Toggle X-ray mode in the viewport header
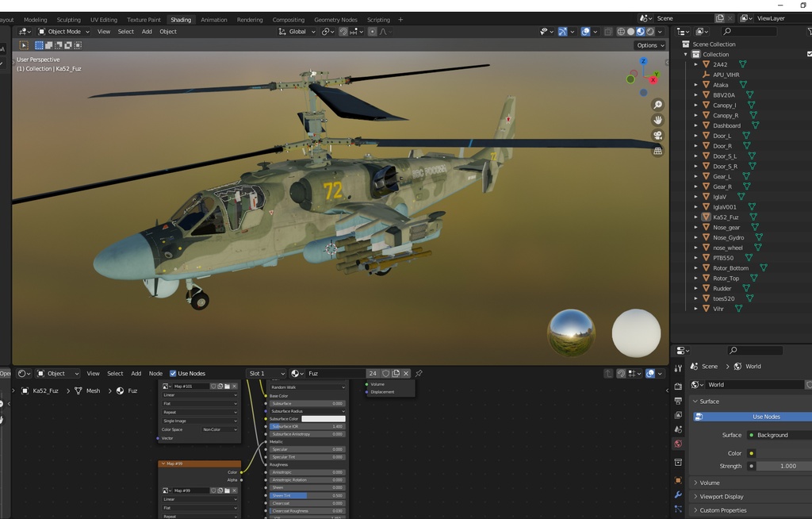The height and width of the screenshot is (519, 812). point(608,31)
